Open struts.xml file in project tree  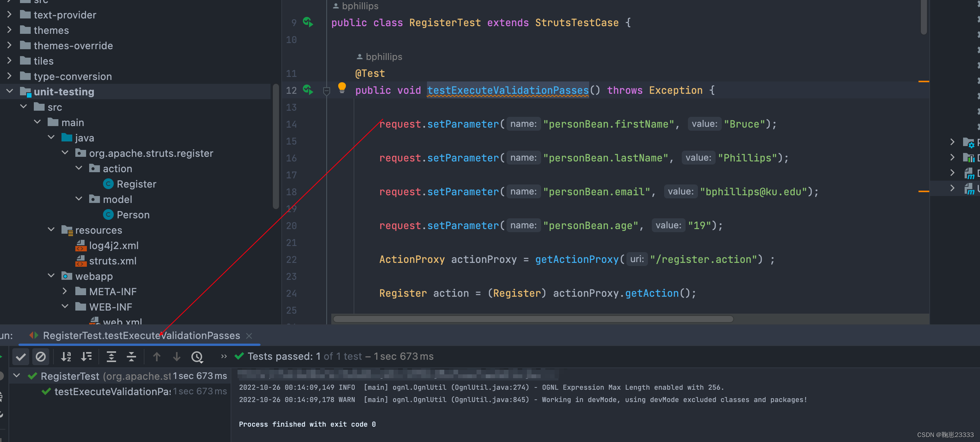point(113,261)
